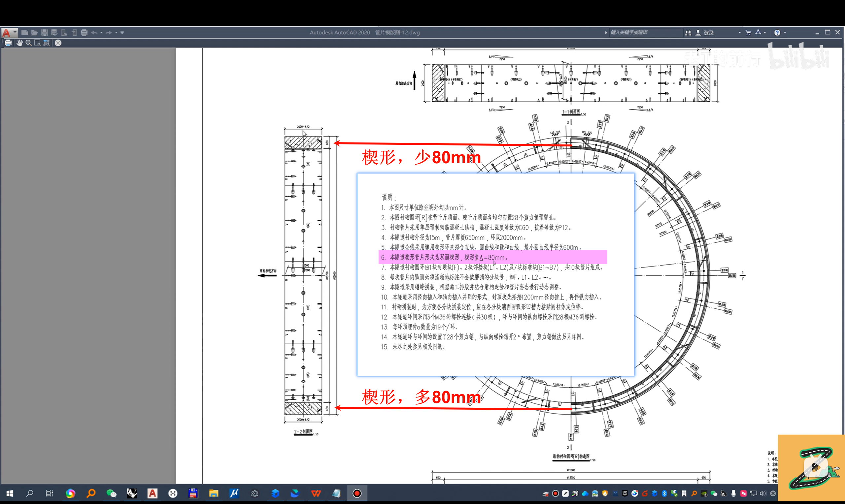Expand the Help dropdown arrow
Screen dimensions: 845x504
(785, 33)
